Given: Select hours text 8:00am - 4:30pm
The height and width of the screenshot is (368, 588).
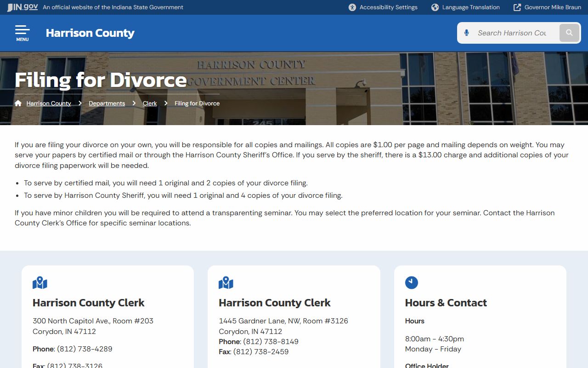Looking at the screenshot, I should (x=435, y=339).
